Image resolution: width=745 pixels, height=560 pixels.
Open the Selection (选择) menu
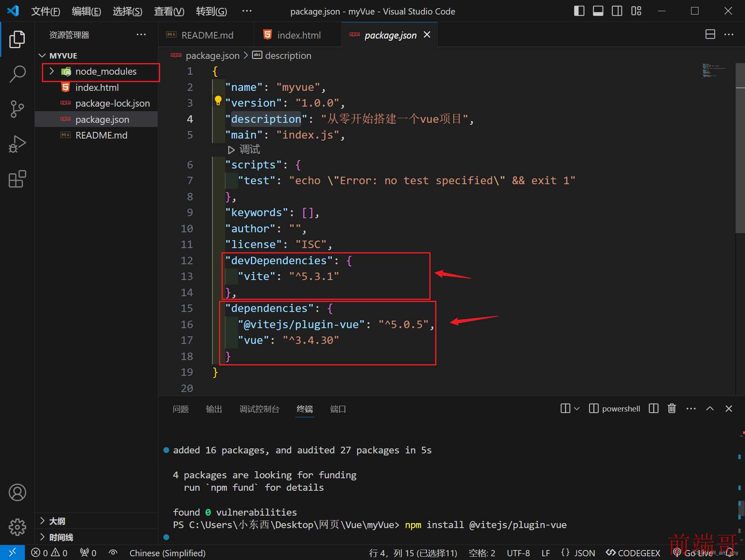point(127,11)
